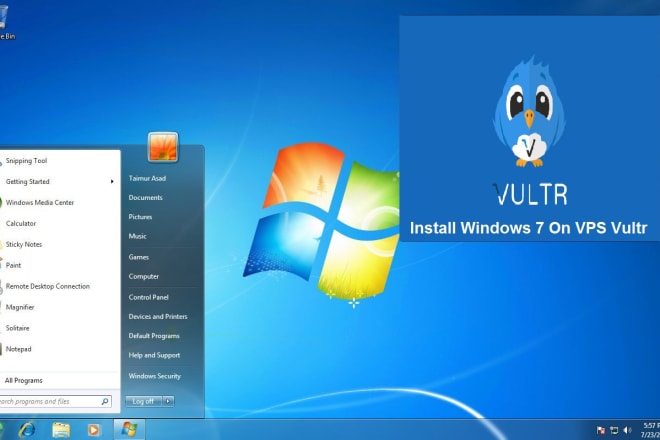660x440 pixels.
Task: Open Sticky Notes
Action: click(x=24, y=244)
